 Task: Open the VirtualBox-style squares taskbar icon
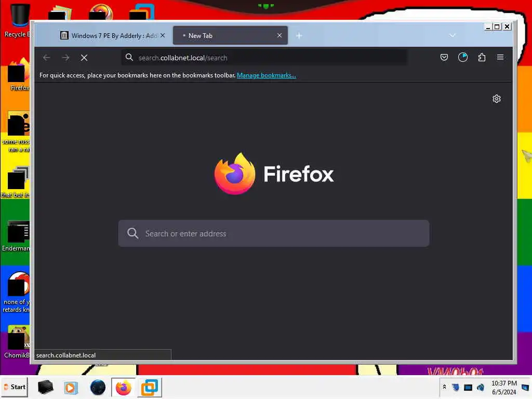[149, 387]
